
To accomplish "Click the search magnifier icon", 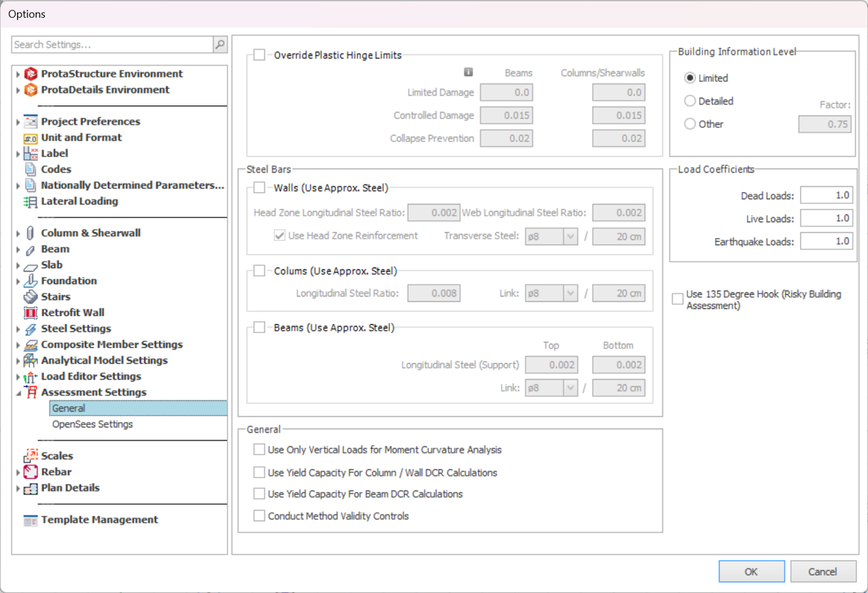I will coord(220,45).
